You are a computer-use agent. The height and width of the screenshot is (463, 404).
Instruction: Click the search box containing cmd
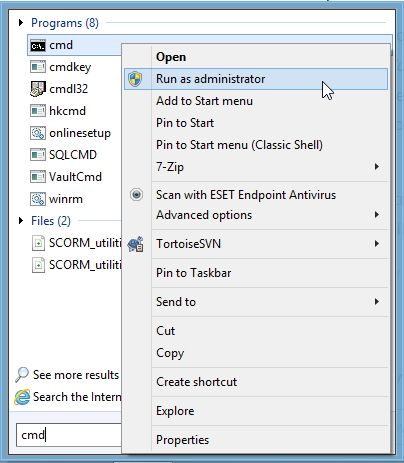point(69,435)
